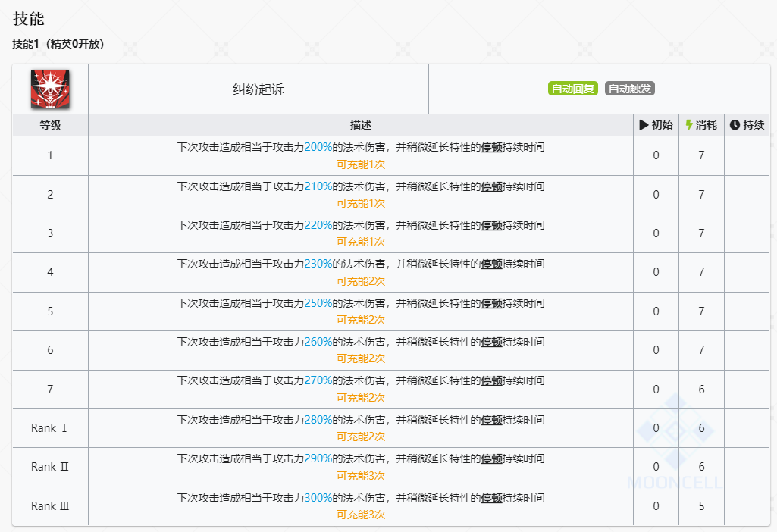This screenshot has height=532, width=777.
Task: Click the 技能1（精英0开放） subheading
Action: [58, 44]
